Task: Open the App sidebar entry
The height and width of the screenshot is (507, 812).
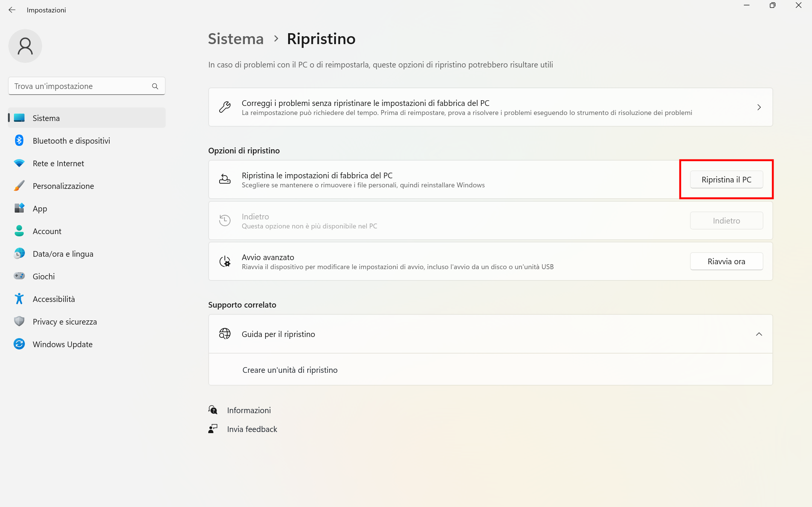Action: (40, 208)
